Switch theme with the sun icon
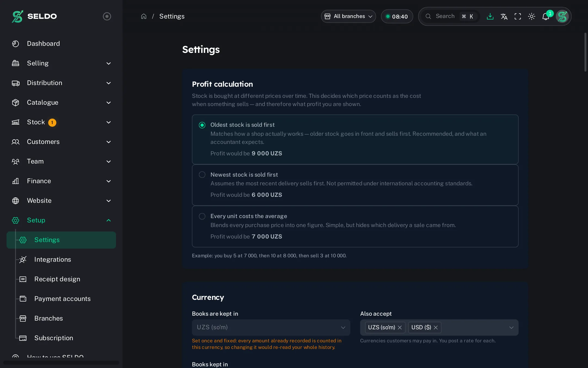The width and height of the screenshot is (588, 368). (x=532, y=16)
